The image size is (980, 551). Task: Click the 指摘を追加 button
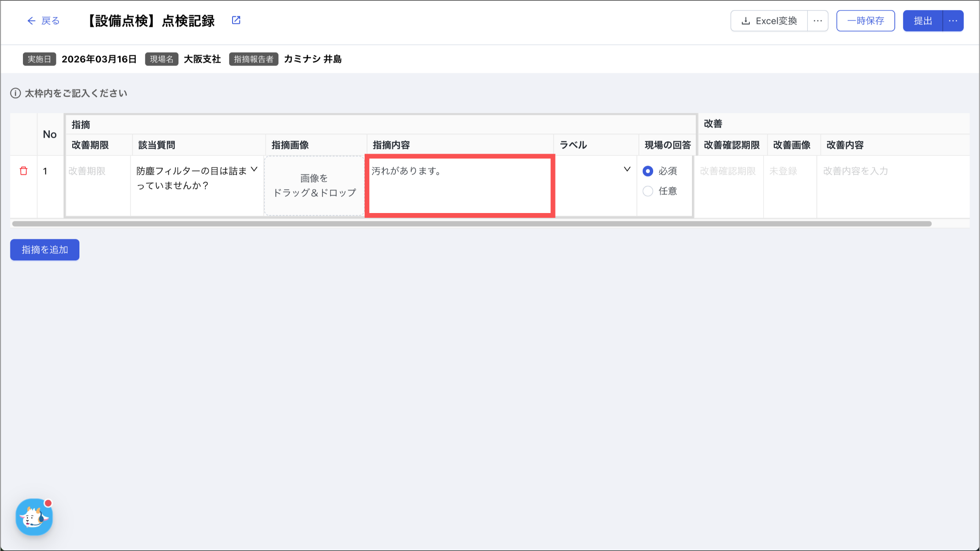[45, 249]
